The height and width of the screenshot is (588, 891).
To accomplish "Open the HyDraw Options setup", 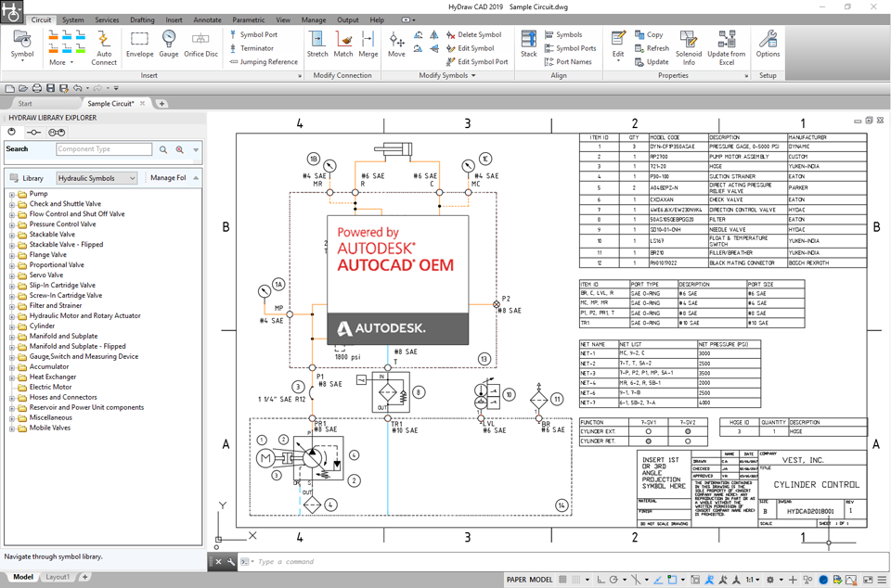I will 768,45.
